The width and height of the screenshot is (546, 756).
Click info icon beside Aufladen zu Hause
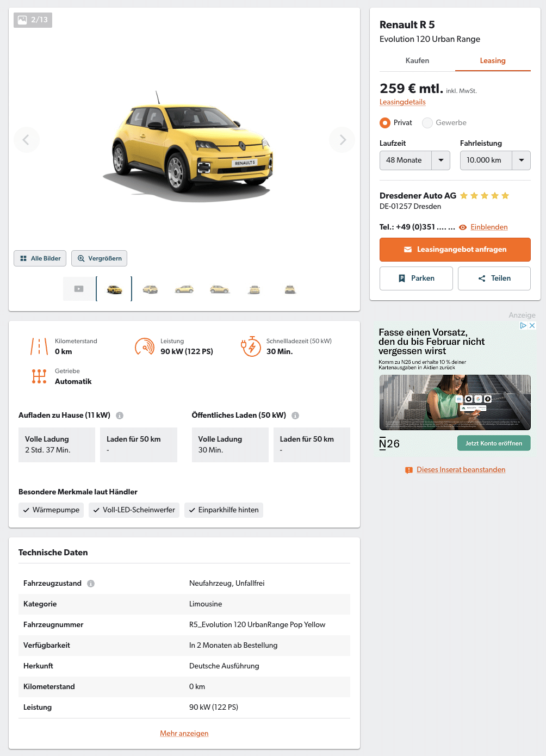pos(120,416)
